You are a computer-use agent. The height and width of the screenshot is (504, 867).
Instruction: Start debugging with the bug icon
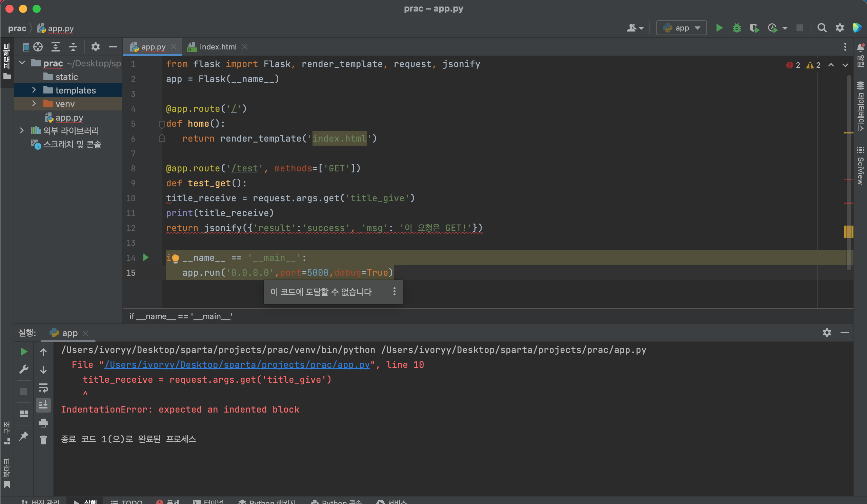[x=737, y=28]
